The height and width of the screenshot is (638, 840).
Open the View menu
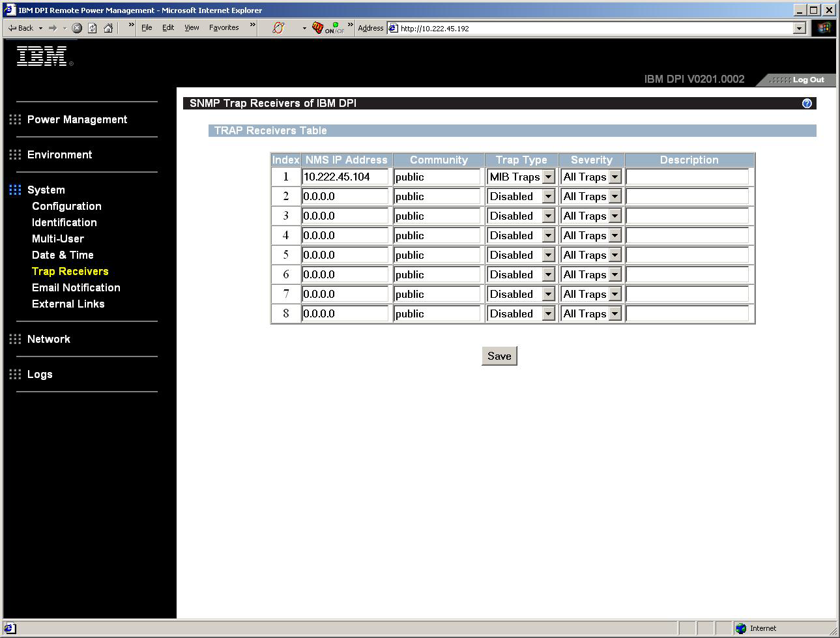click(192, 27)
